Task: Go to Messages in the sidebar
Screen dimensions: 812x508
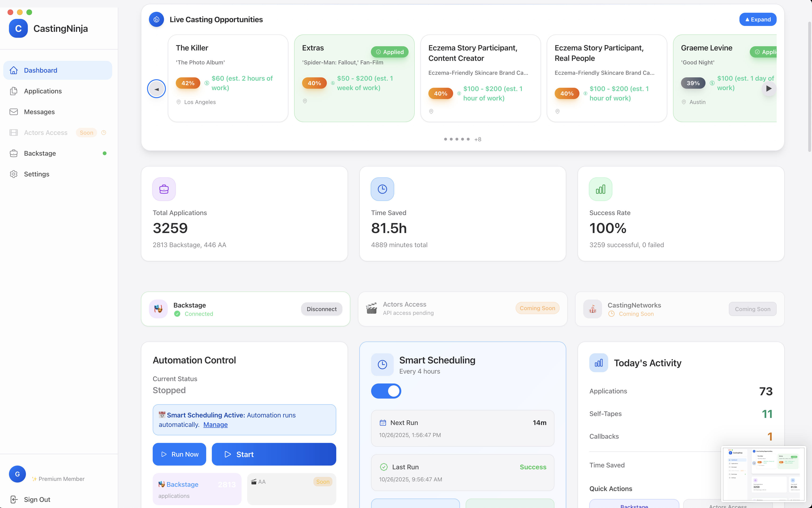Action: (39, 112)
